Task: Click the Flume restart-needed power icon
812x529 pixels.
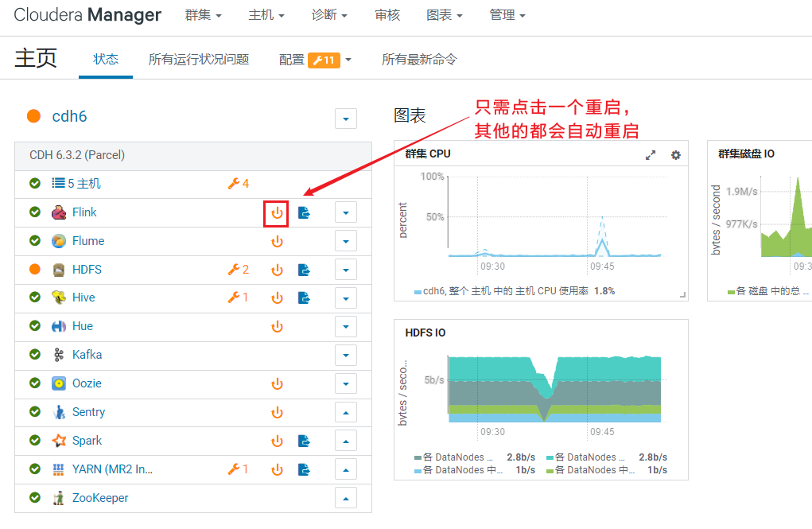Action: [x=277, y=242]
